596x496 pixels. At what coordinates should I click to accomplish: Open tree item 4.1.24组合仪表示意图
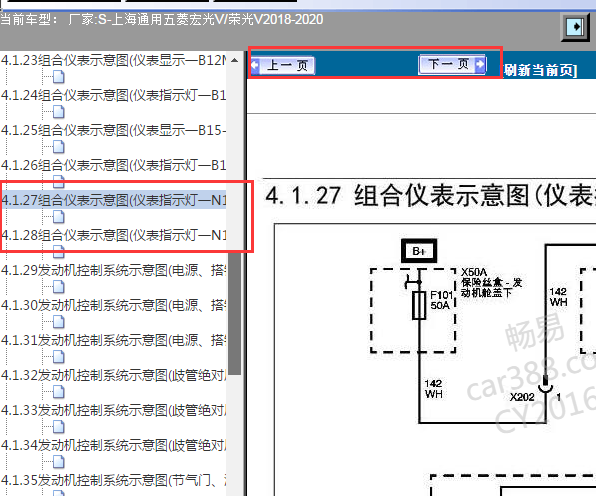pos(113,95)
